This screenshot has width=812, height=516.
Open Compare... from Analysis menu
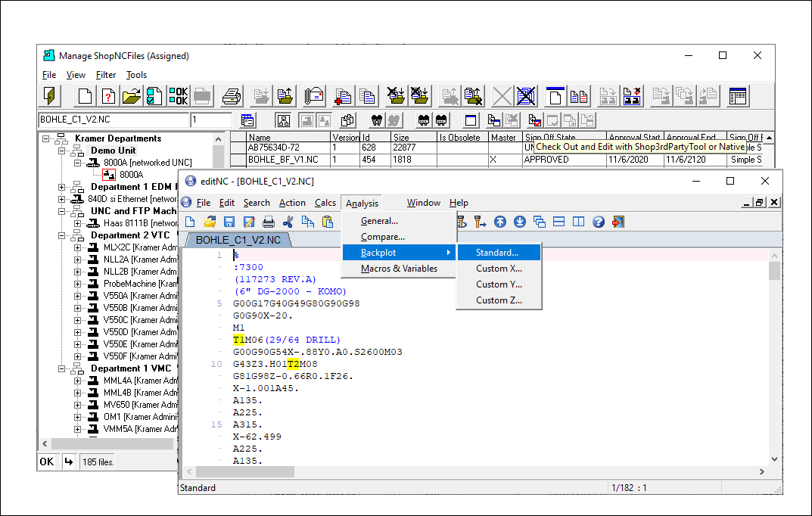399,237
